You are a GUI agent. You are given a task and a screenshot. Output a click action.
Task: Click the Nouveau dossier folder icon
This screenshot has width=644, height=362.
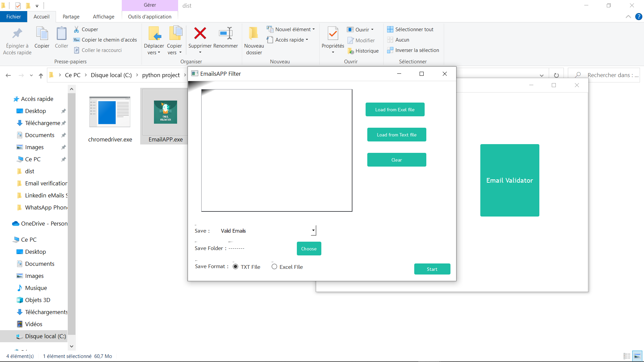254,34
